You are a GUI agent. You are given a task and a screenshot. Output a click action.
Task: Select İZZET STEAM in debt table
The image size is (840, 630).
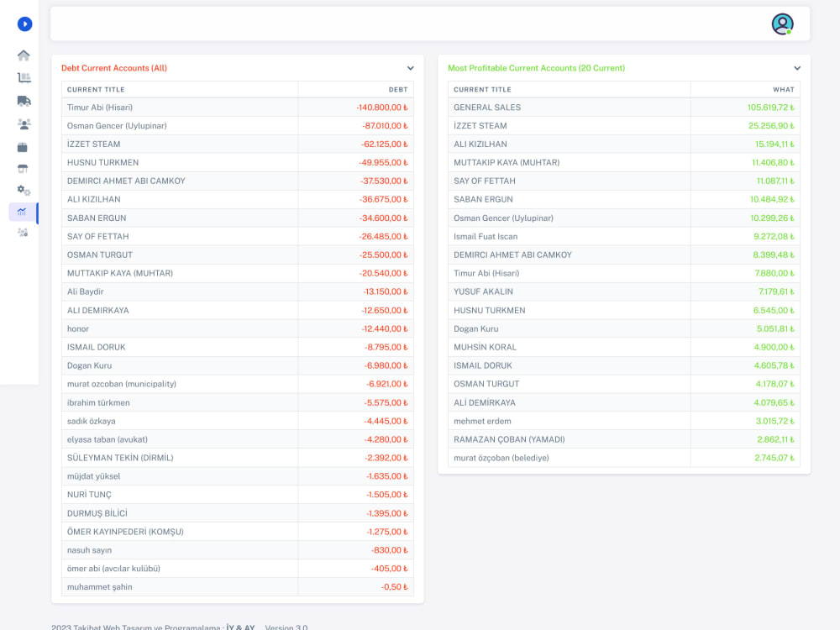tap(238, 144)
